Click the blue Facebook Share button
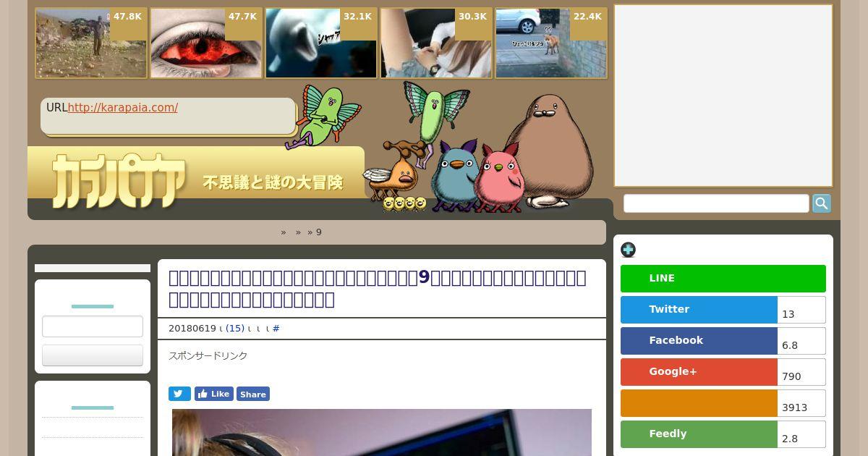The image size is (868, 456). coord(253,394)
